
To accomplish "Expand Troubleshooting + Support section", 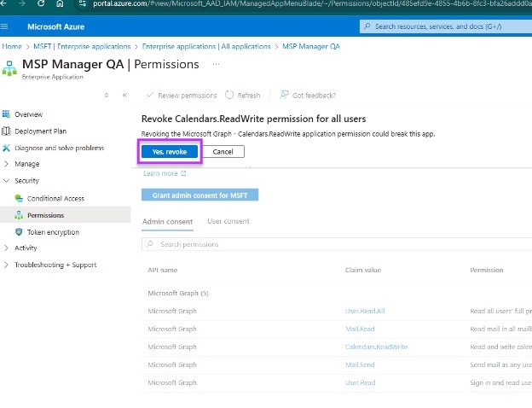I will tap(55, 265).
